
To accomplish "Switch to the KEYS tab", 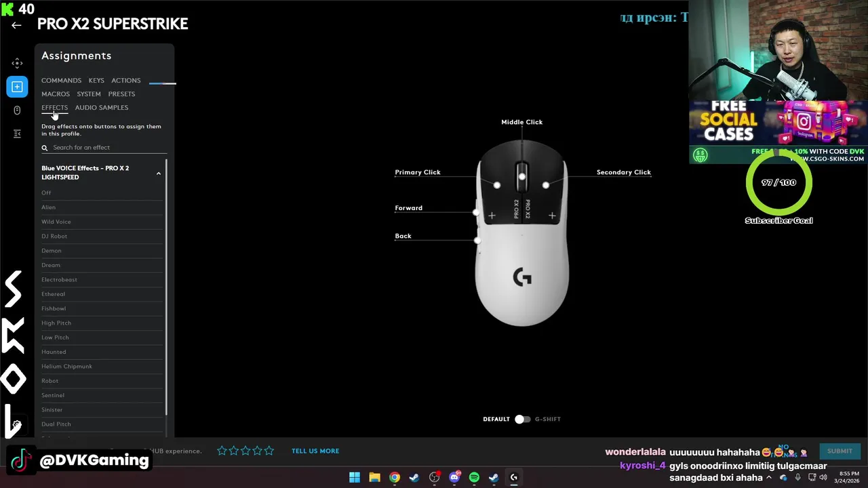I will click(96, 81).
